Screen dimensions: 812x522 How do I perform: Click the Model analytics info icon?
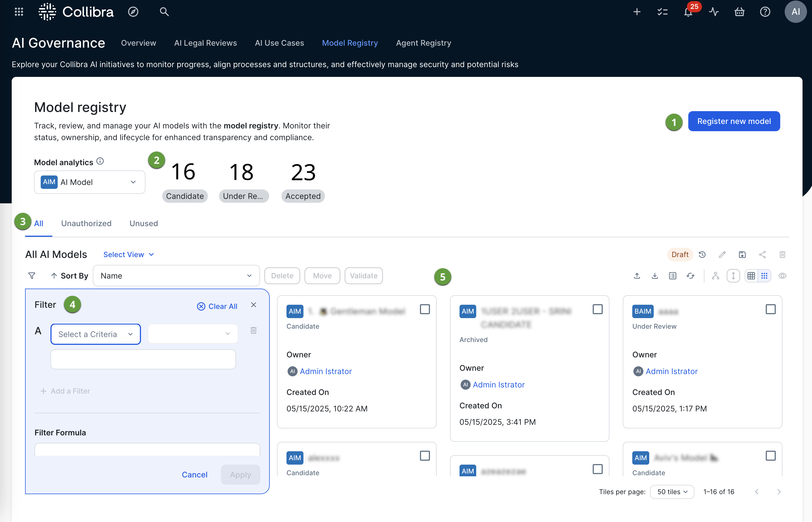(x=100, y=161)
